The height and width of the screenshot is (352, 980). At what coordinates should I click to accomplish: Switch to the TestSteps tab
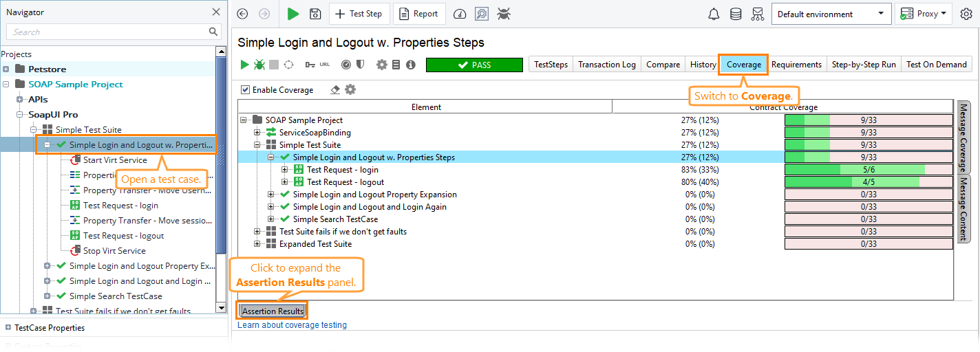coord(551,65)
